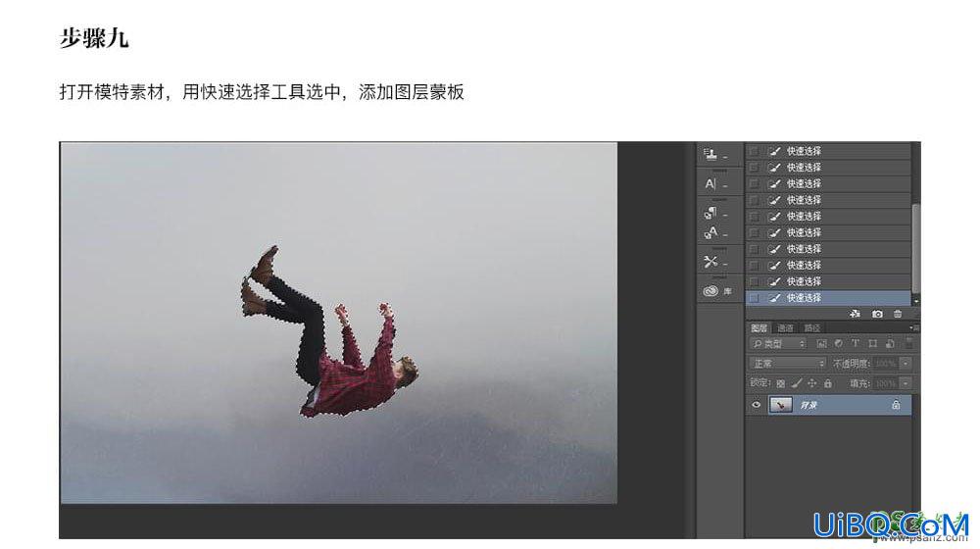Click the falling man on the canvas
The width and height of the screenshot is (980, 549).
click(x=330, y=331)
